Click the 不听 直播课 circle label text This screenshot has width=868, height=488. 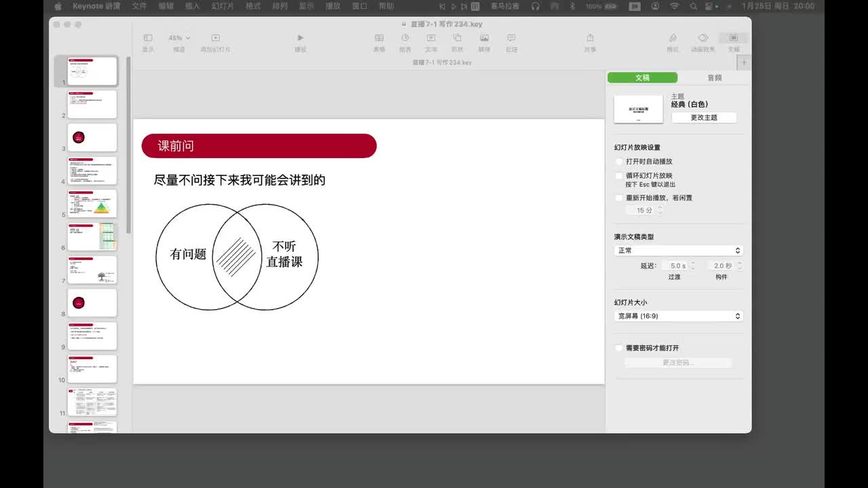284,254
